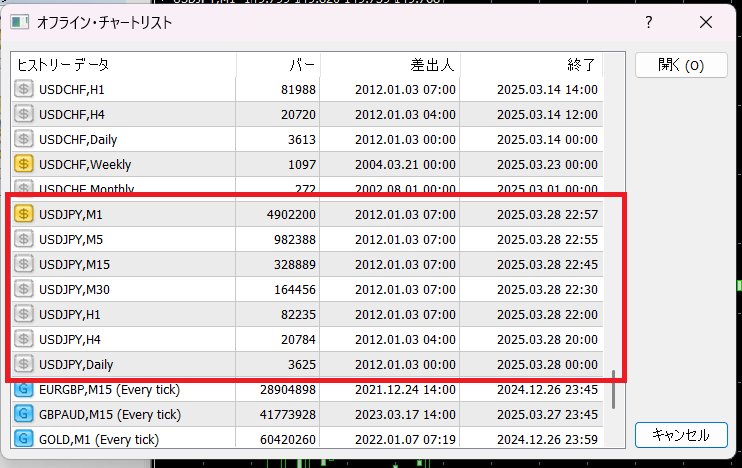The image size is (742, 468).
Task: Sort by ヒストリーデータ column header
Action: pyautogui.click(x=124, y=65)
